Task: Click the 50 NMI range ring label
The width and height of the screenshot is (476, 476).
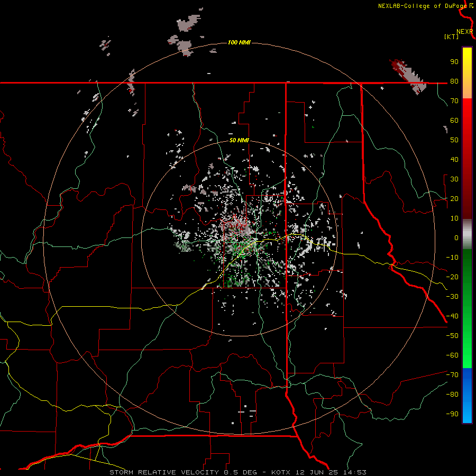Action: [239, 140]
